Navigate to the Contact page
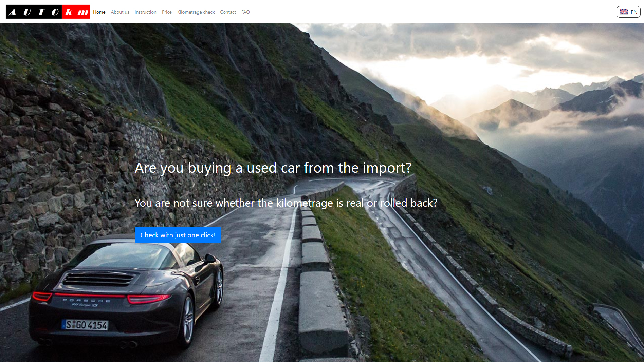 click(x=228, y=12)
